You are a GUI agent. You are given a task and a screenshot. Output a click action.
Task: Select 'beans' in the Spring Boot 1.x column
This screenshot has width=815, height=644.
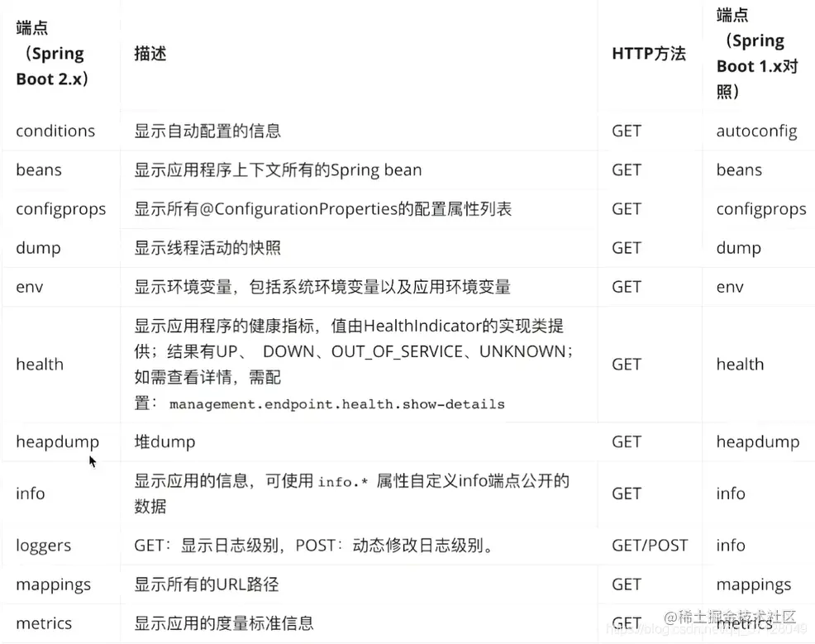coord(739,170)
